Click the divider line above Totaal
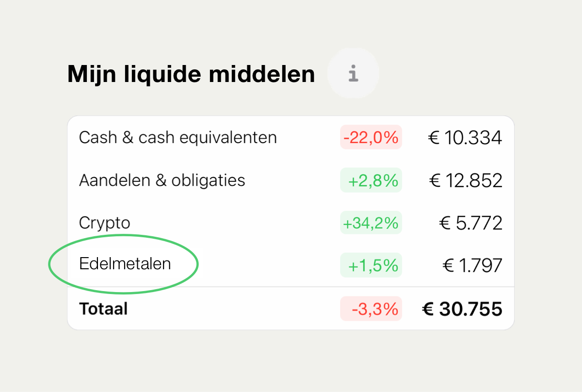This screenshot has height=392, width=582. tap(291, 287)
